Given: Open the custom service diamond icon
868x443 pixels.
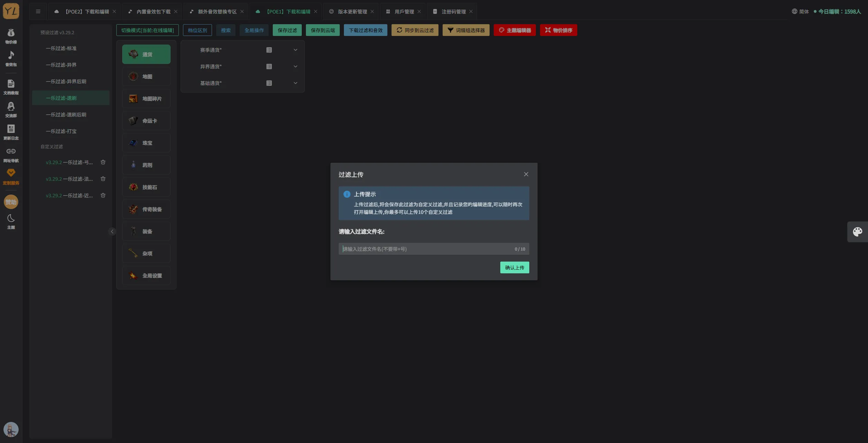Looking at the screenshot, I should click(11, 177).
